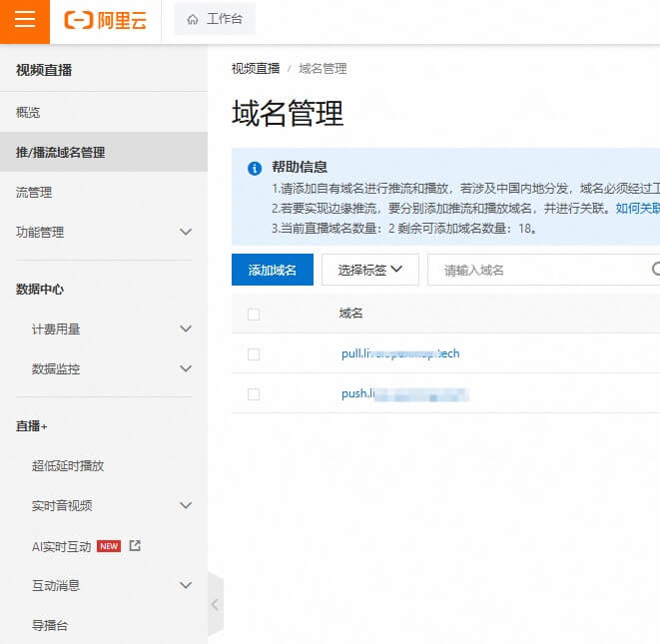Toggle the select-all checkbox in table header
660x644 pixels.
254,315
